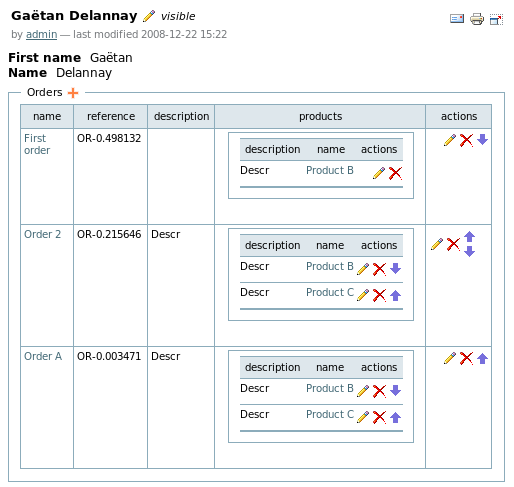Edit Product C in Order A
This screenshot has width=514, height=487.
coord(363,417)
